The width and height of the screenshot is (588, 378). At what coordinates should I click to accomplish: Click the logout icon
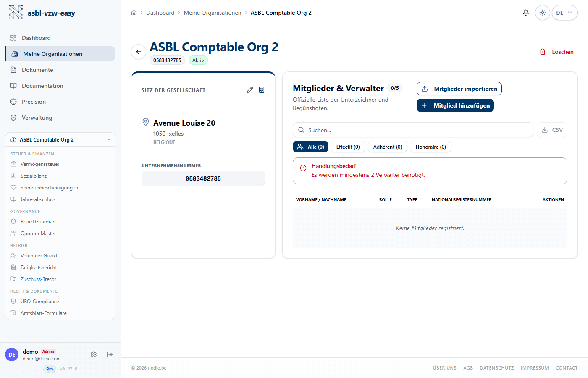coord(110,354)
